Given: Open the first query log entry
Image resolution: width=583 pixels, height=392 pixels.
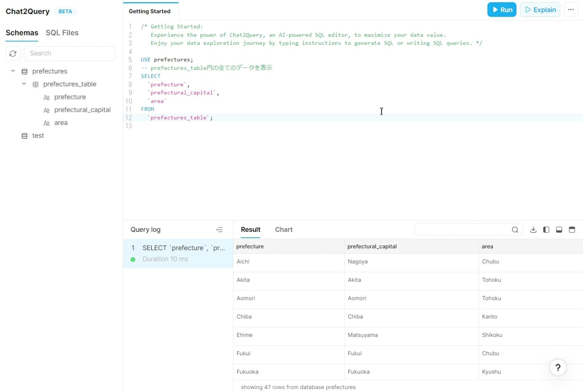Looking at the screenshot, I should [x=178, y=253].
